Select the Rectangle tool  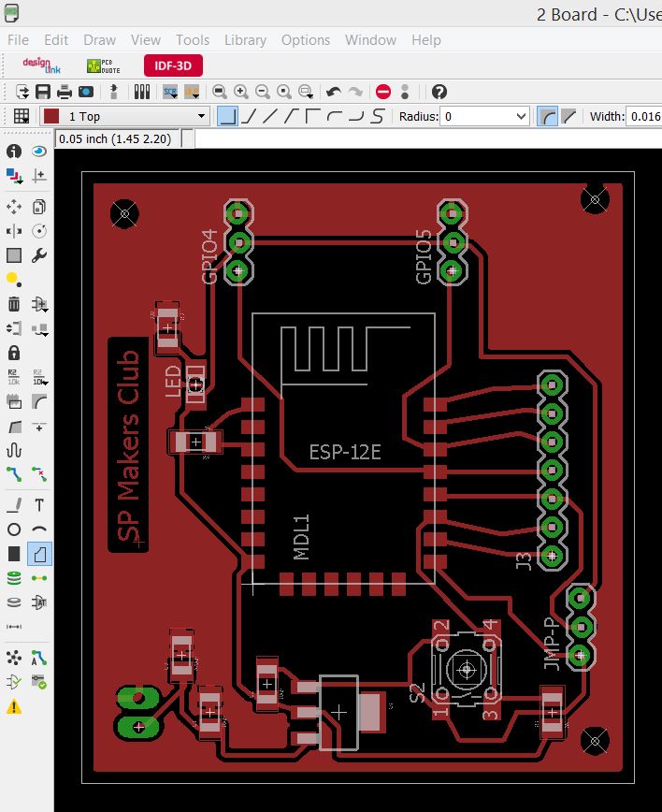[14, 554]
